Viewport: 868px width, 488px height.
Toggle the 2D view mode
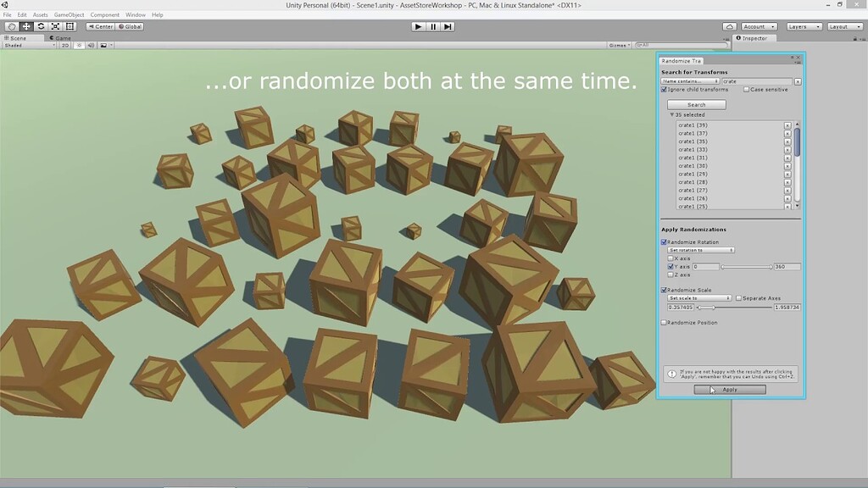pos(65,45)
